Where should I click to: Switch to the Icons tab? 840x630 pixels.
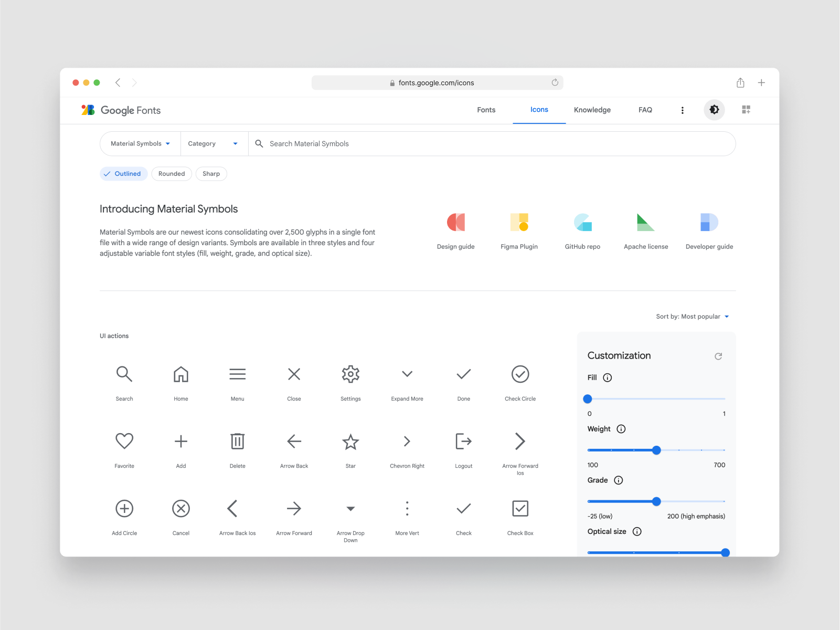(539, 110)
